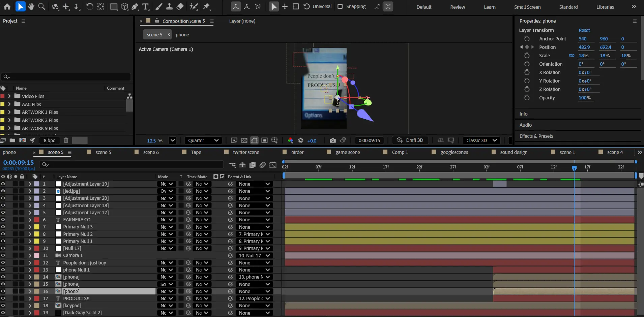644x317 pixels.
Task: Open the Classic 3D renderer dropdown
Action: pyautogui.click(x=481, y=140)
